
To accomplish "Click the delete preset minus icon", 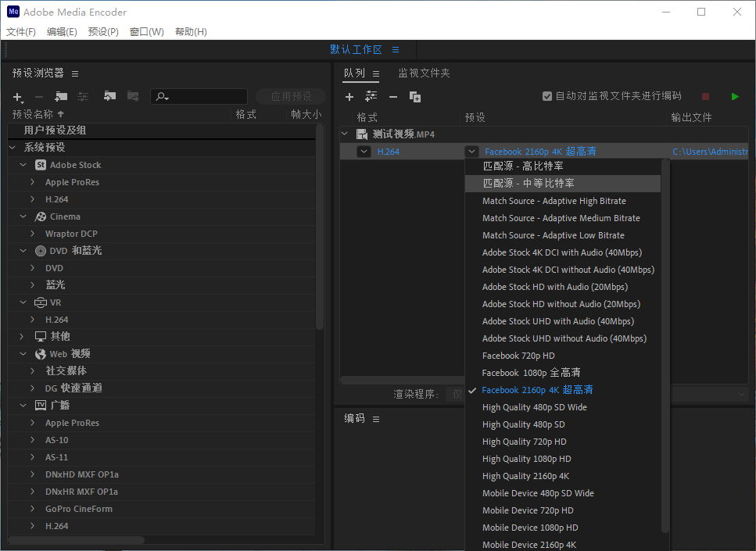I will [39, 97].
